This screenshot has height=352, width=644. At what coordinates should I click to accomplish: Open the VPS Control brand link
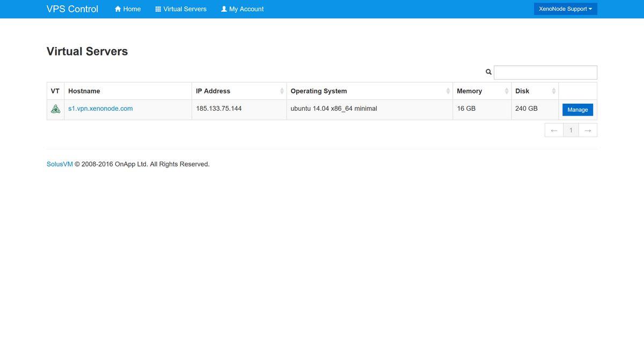[72, 9]
